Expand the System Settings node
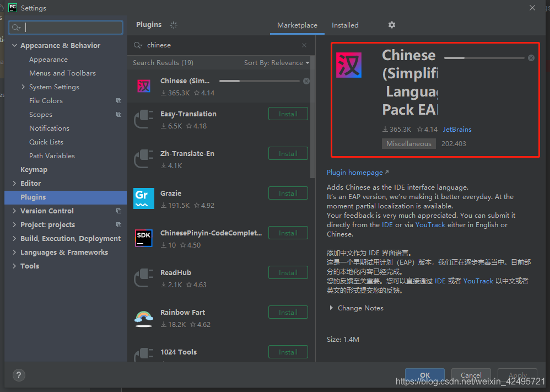550x392 pixels. 23,87
